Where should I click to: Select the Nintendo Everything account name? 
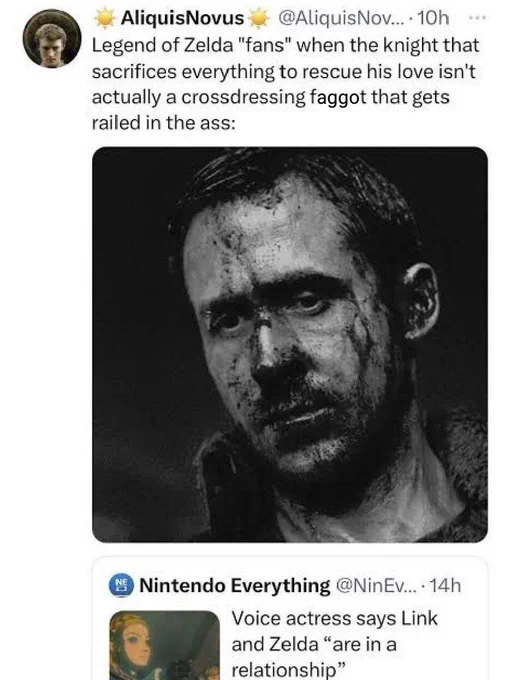(235, 585)
